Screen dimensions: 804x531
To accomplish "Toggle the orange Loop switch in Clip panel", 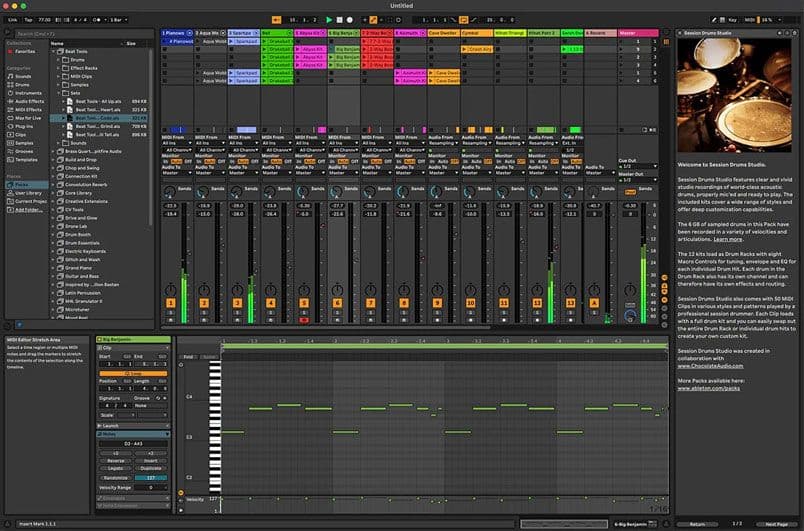I will [x=133, y=374].
